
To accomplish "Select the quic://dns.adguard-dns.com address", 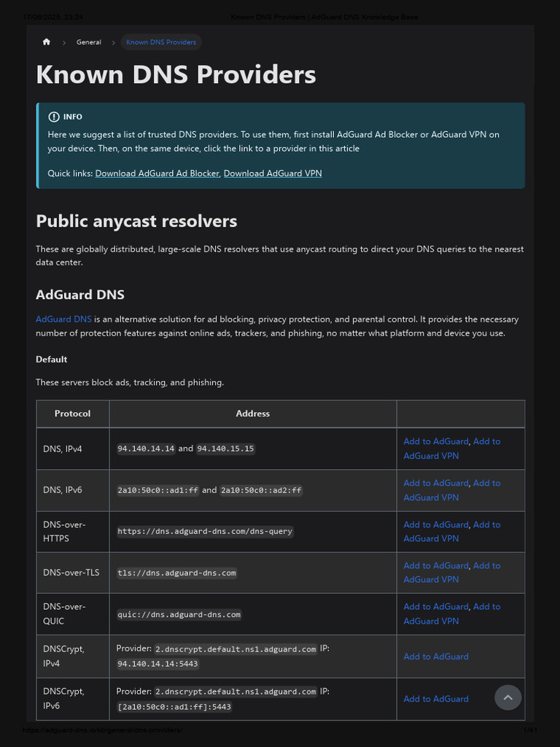I will (x=179, y=614).
